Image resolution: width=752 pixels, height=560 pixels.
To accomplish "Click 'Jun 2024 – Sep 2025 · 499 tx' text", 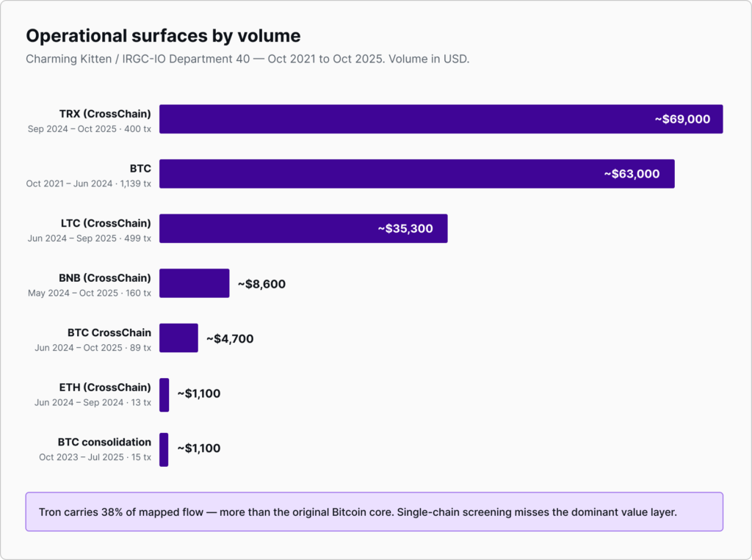I will click(89, 239).
